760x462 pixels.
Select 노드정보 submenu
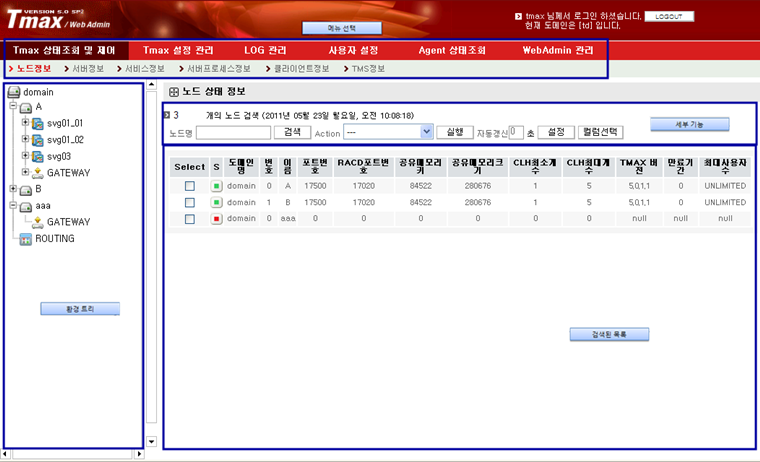point(33,69)
